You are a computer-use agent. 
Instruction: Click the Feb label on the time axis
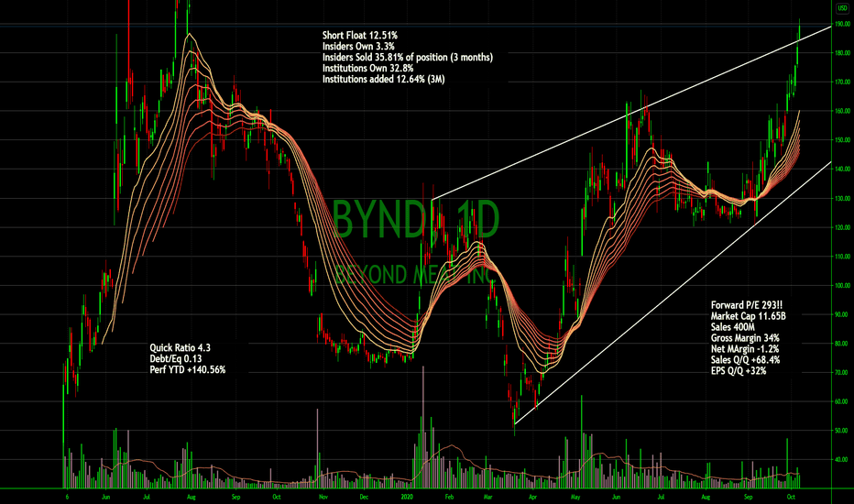(449, 497)
